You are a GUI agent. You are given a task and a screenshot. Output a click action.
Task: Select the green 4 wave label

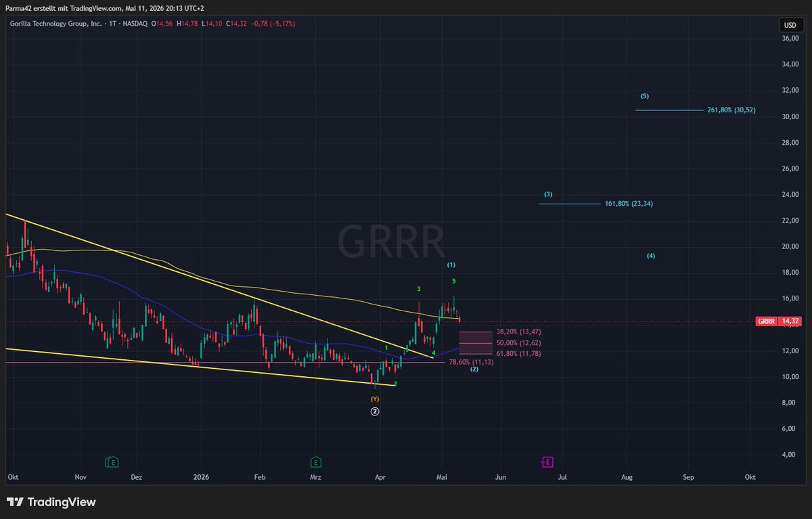click(434, 353)
